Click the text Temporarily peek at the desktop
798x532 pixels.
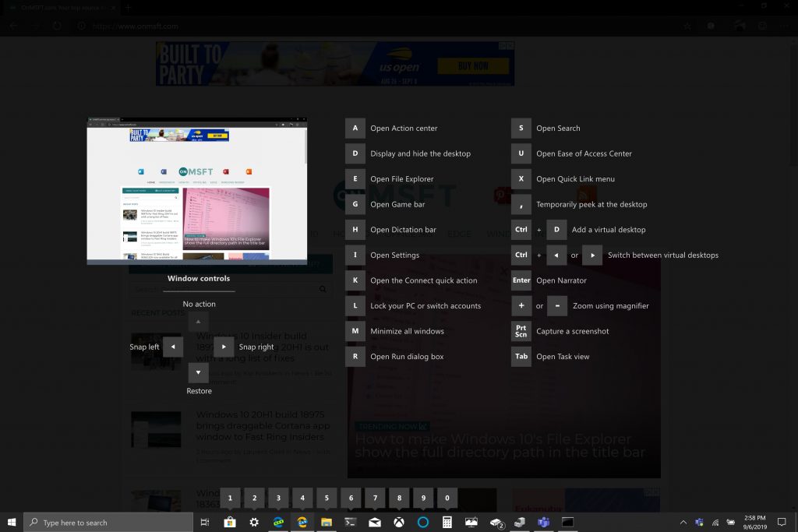pos(591,204)
